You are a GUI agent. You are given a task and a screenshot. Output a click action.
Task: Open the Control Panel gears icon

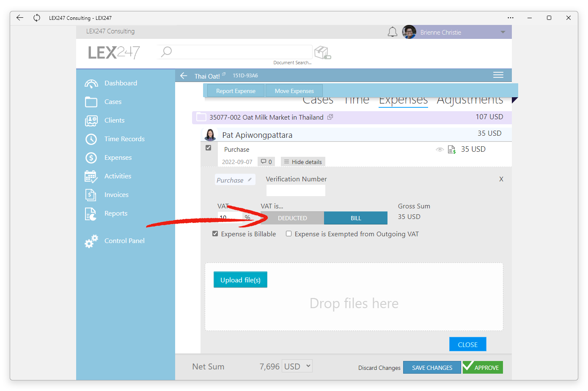91,241
